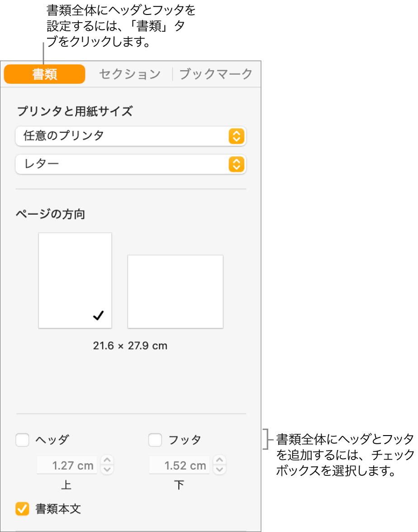This screenshot has width=418, height=532.
Task: Enable the ヘッダ checkbox
Action: click(x=23, y=440)
